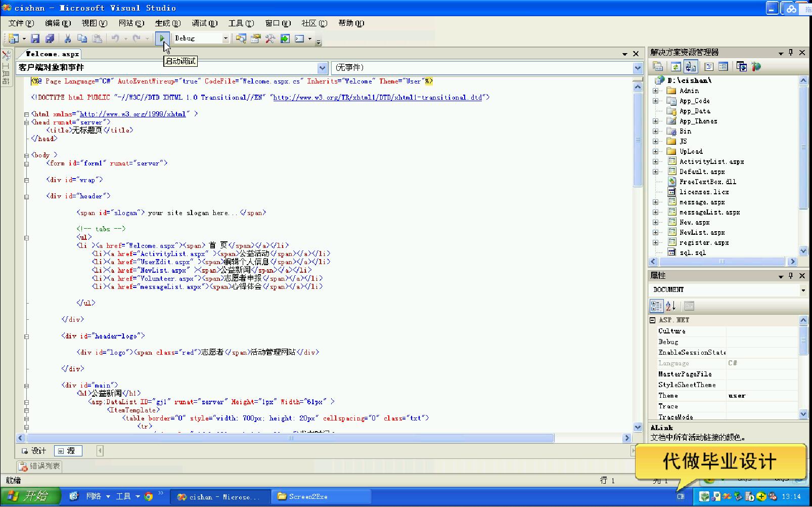Open the (无事件) events dropdown
Image resolution: width=812 pixels, height=507 pixels.
pos(638,68)
